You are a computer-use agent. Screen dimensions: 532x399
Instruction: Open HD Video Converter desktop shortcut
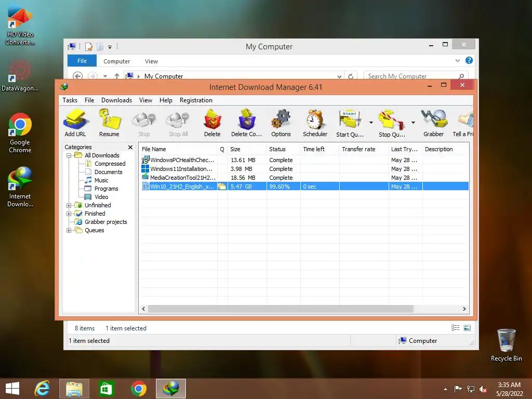20,26
